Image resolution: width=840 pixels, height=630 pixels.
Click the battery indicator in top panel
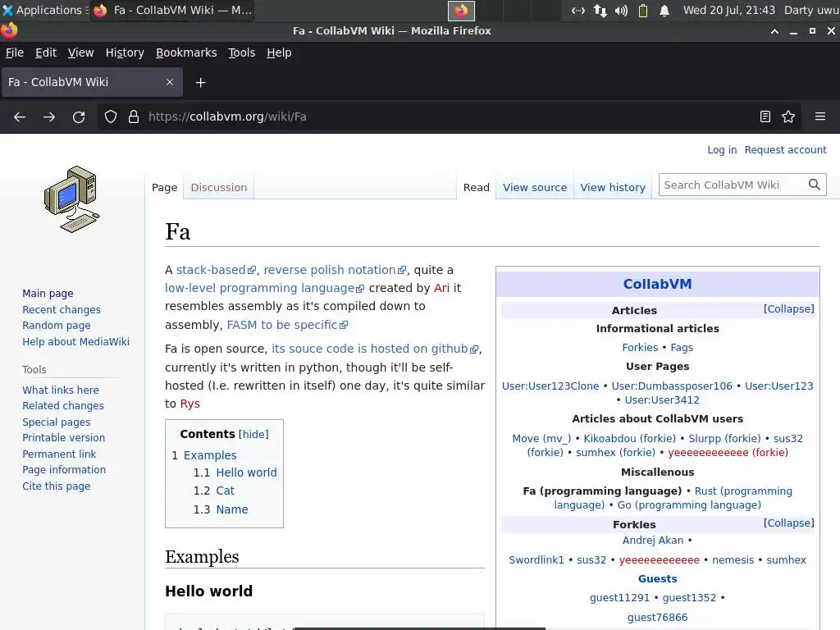(x=643, y=10)
